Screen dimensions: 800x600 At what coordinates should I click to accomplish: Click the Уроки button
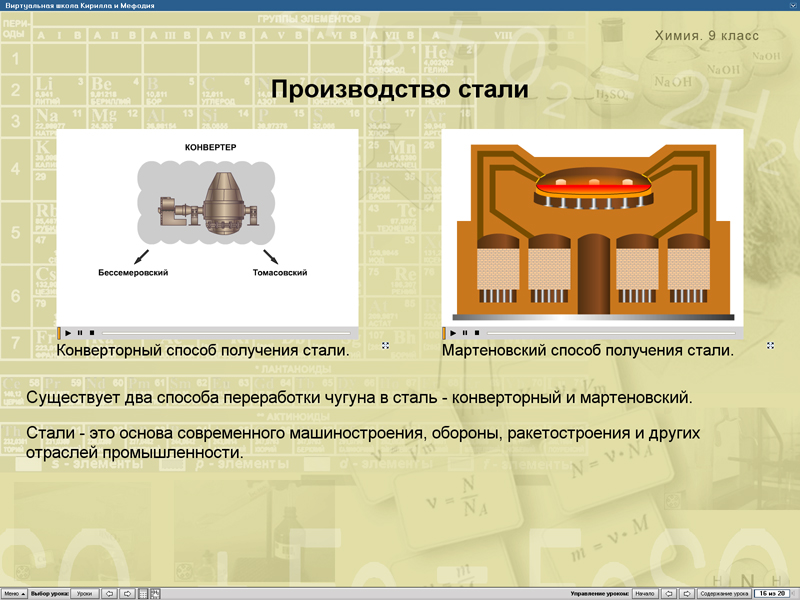point(84,592)
